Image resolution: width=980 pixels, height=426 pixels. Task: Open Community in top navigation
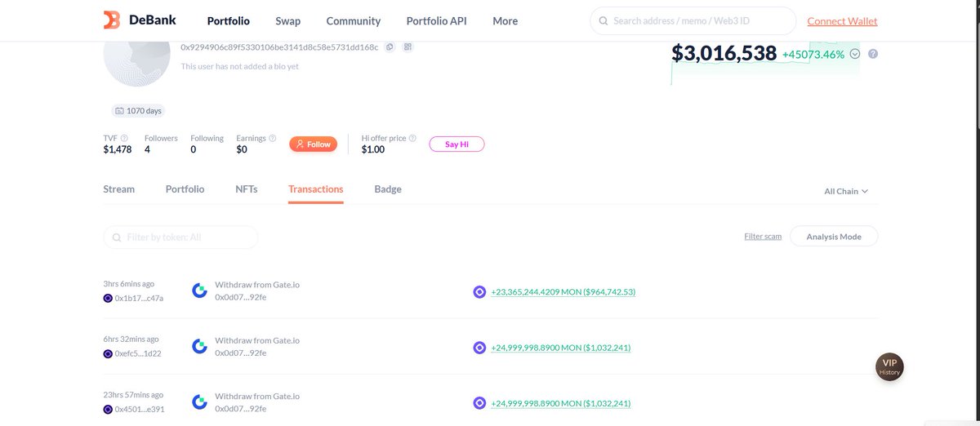point(354,20)
